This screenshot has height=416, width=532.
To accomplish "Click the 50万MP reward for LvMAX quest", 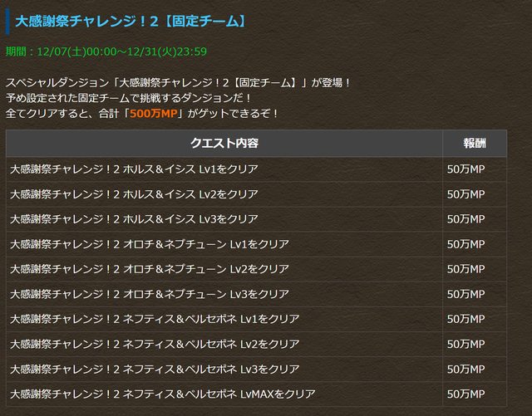I will tap(465, 394).
